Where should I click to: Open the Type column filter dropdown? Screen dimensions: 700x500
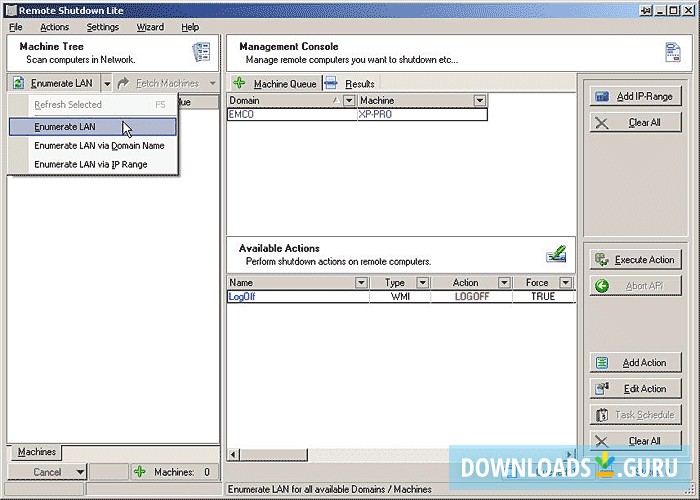pos(422,283)
